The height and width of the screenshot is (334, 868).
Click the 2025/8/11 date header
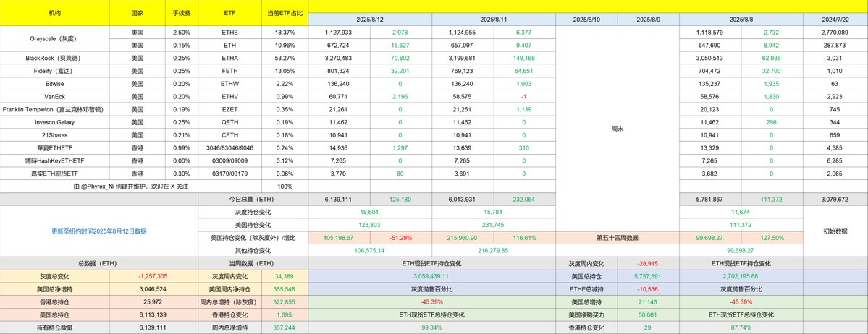click(x=493, y=20)
